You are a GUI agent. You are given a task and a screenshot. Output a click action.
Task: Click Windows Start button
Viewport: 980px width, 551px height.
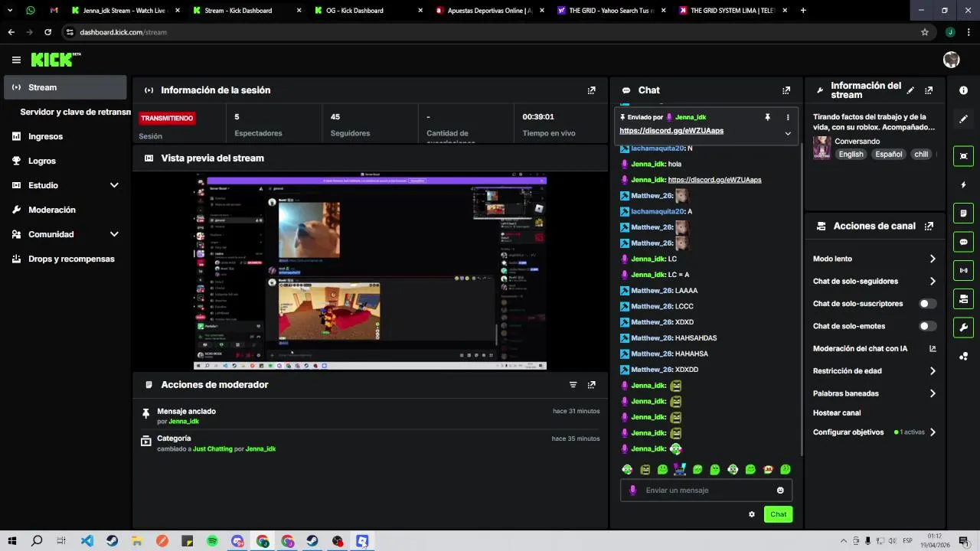click(x=12, y=541)
